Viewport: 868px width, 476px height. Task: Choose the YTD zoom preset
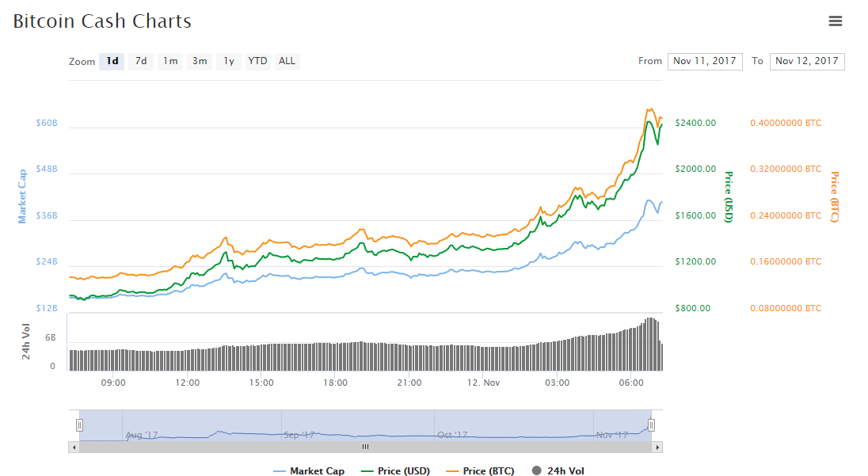point(257,61)
